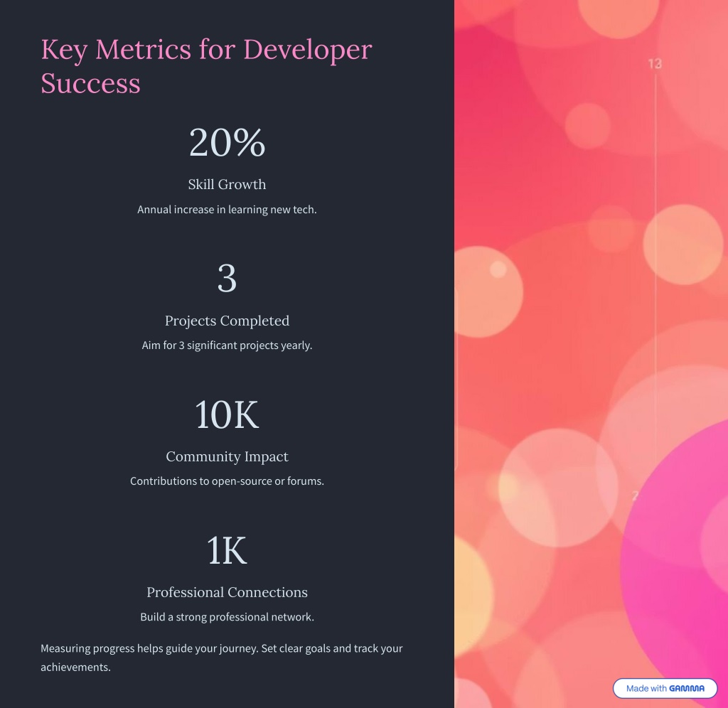Click the '1K' statistic
The height and width of the screenshot is (708, 728).
coord(227,550)
